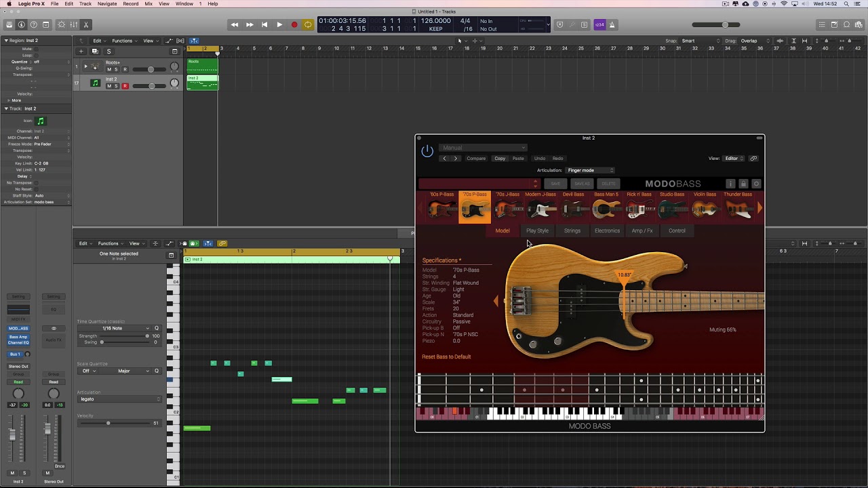The image size is (868, 488).
Task: Add a new track with plus button
Action: pyautogui.click(x=81, y=52)
